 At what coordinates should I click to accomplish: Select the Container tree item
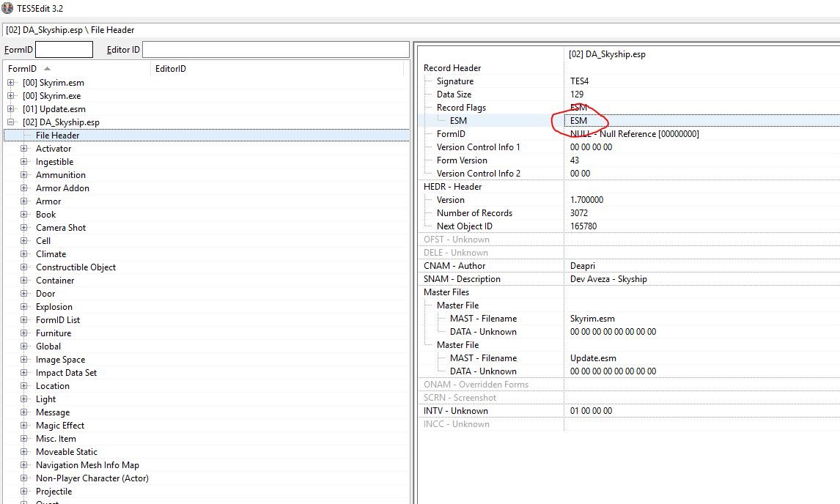tap(55, 281)
